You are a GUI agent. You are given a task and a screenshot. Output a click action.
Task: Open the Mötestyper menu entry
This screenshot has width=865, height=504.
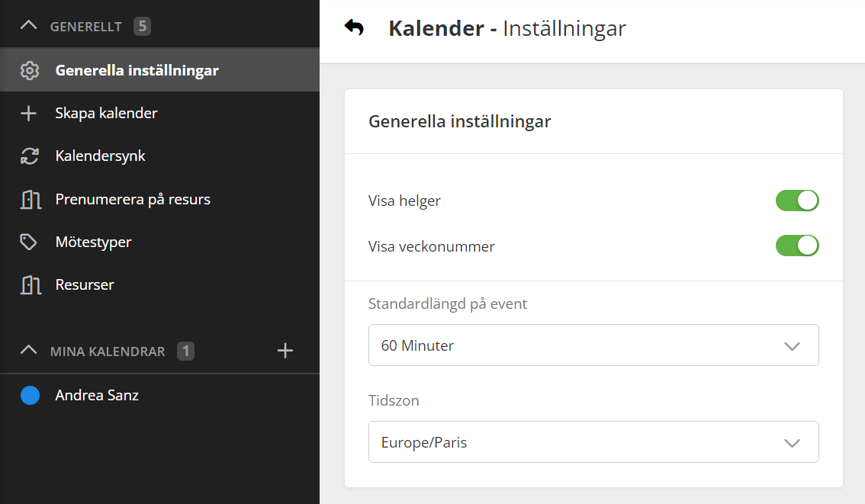93,242
